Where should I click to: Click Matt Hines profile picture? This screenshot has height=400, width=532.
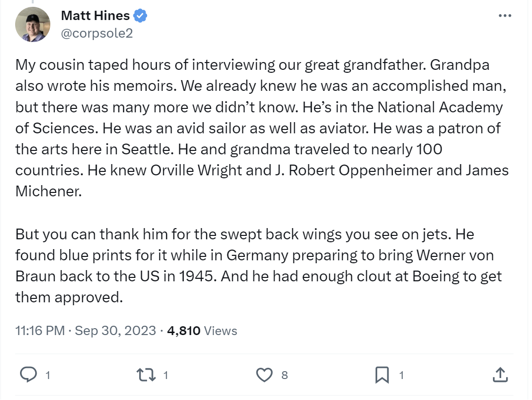33,24
